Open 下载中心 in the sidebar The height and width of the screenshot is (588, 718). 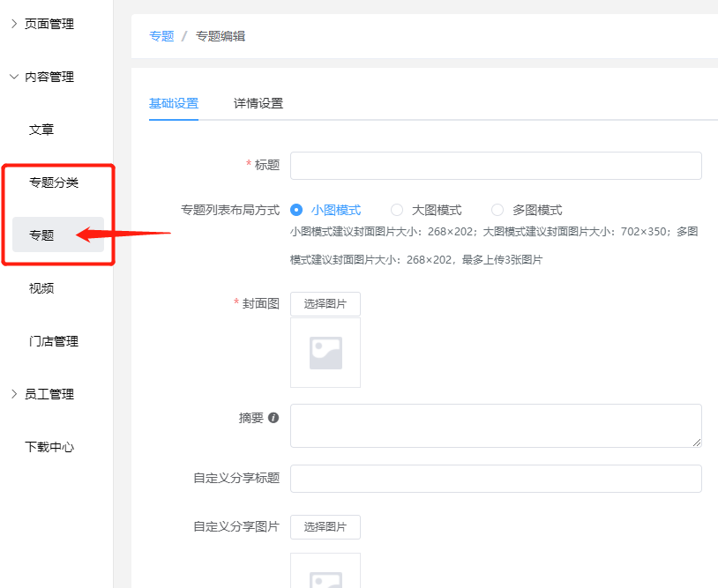(x=49, y=447)
